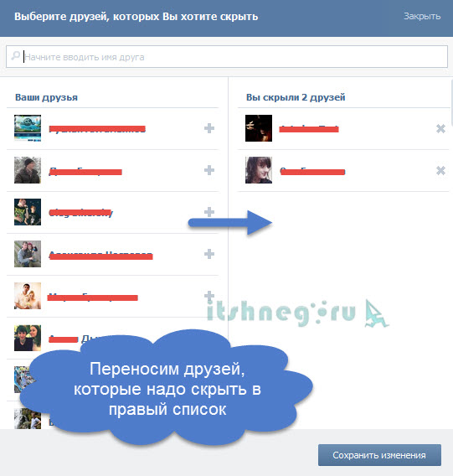The width and height of the screenshot is (453, 476).
Task: Remove first hidden friend with X icon
Action: (440, 129)
